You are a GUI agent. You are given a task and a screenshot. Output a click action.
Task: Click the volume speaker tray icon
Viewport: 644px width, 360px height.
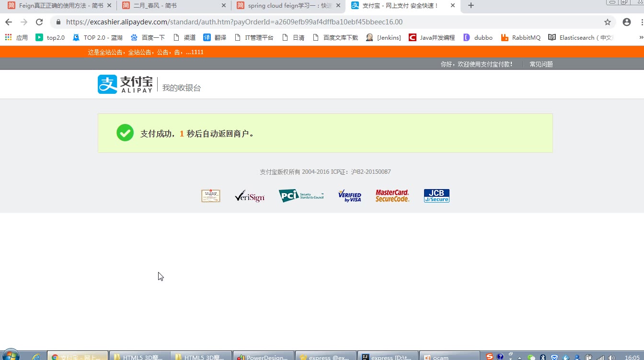tap(612, 357)
